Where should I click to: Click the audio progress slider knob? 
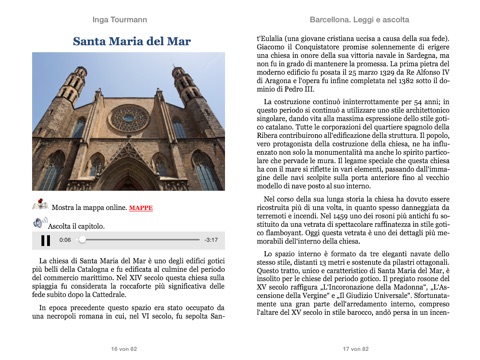pyautogui.click(x=82, y=239)
